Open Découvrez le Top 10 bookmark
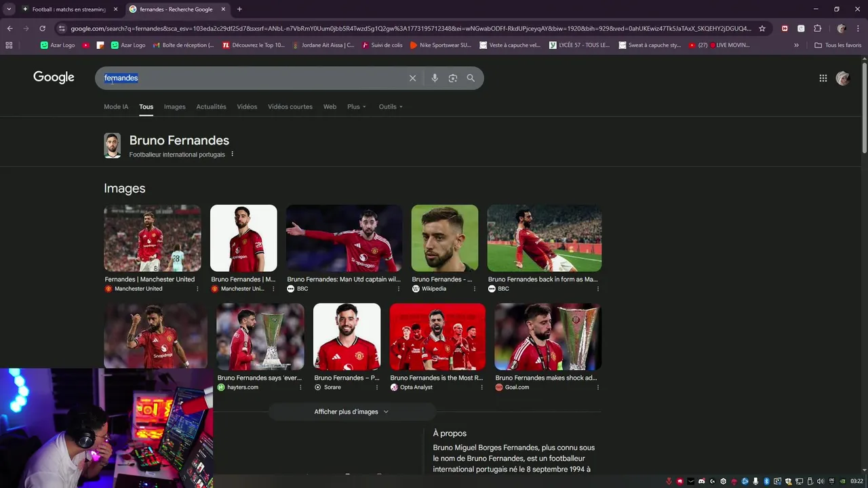Image resolution: width=868 pixels, height=488 pixels. 254,45
